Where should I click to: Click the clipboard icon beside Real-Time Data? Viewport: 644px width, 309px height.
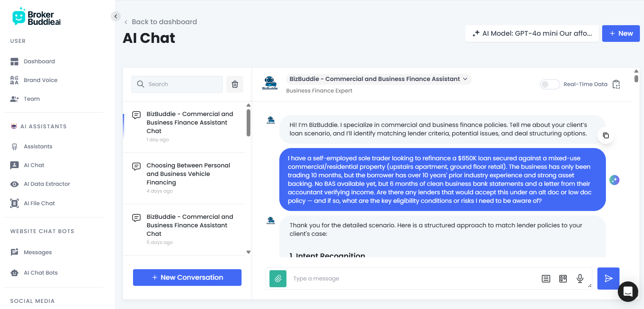click(616, 84)
